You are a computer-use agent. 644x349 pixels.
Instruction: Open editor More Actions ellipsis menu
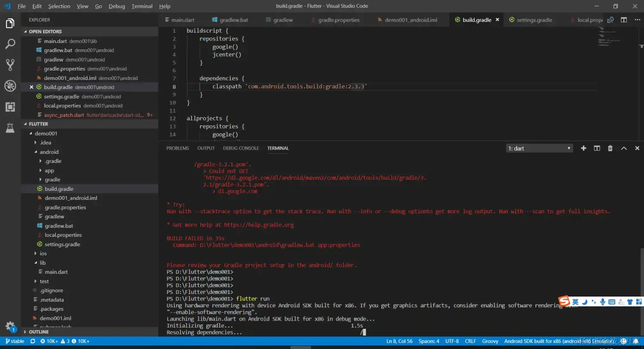click(x=637, y=20)
